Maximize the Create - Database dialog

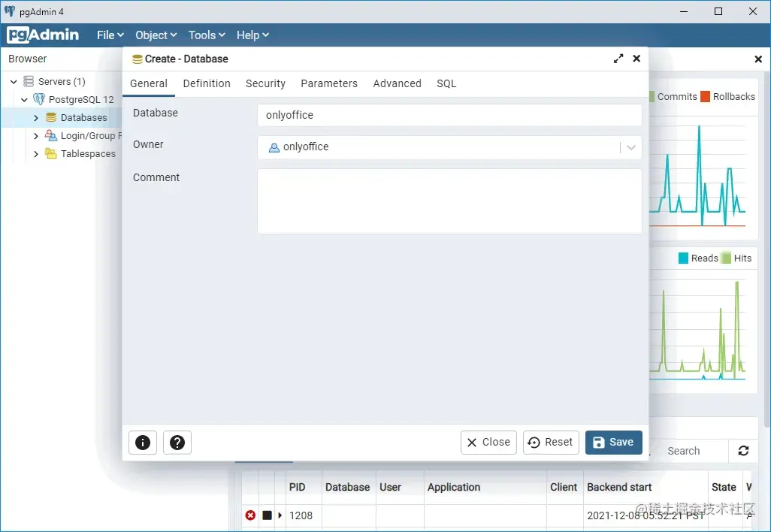618,59
